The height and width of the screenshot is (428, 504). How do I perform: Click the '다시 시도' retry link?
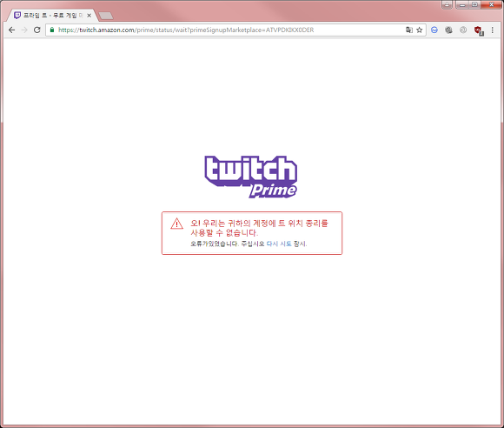coord(279,244)
